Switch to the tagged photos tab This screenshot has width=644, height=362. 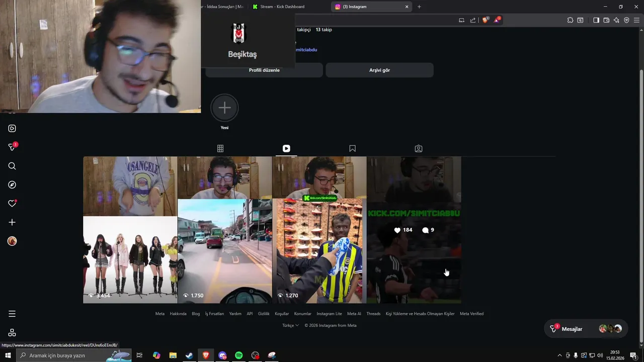[419, 148]
